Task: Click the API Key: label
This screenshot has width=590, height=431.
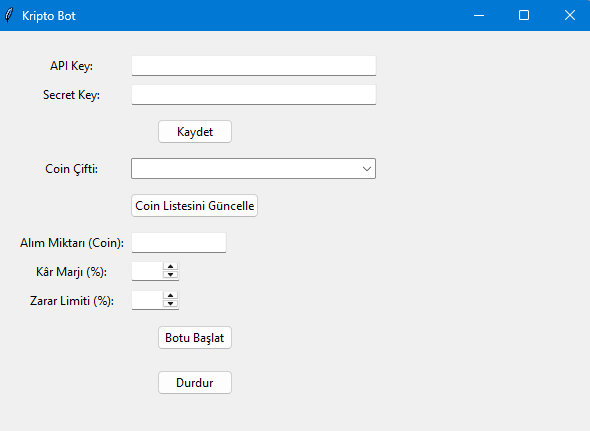Action: point(71,66)
